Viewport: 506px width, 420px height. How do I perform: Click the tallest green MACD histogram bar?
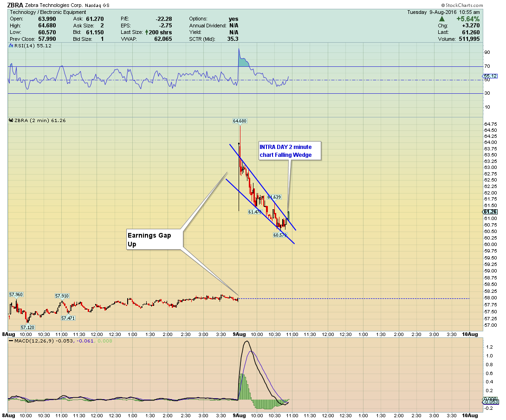[x=242, y=387]
